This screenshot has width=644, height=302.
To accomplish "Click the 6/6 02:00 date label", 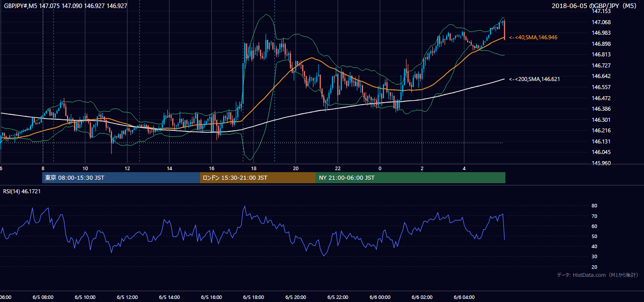I will [422, 297].
